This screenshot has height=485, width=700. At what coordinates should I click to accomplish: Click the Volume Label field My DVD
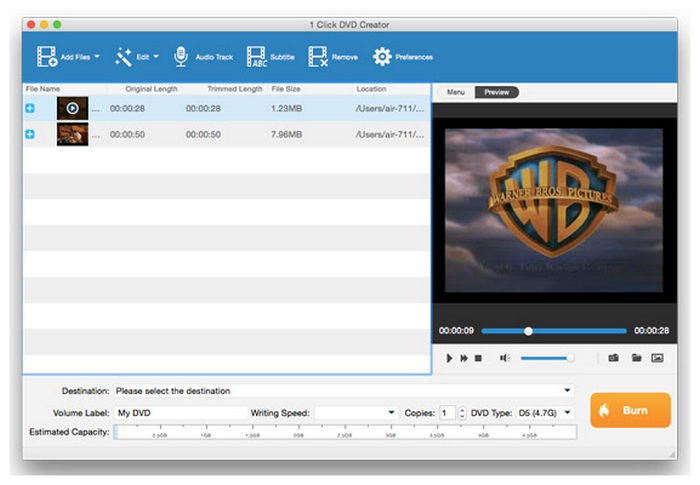click(x=180, y=413)
